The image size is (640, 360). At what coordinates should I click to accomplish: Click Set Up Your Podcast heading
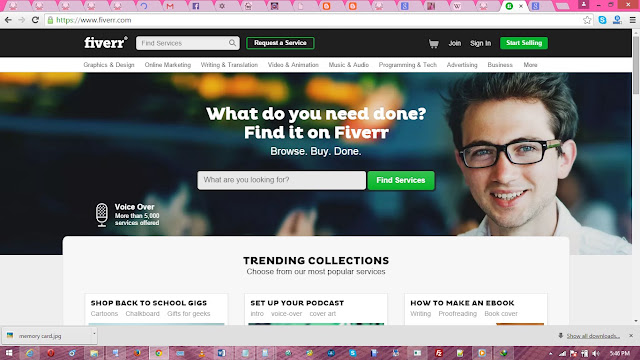(297, 303)
